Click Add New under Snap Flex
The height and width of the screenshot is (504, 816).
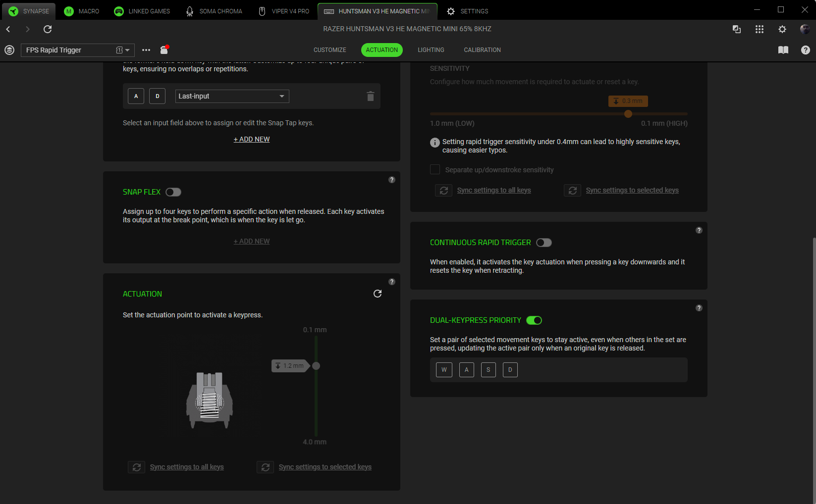[x=252, y=241]
